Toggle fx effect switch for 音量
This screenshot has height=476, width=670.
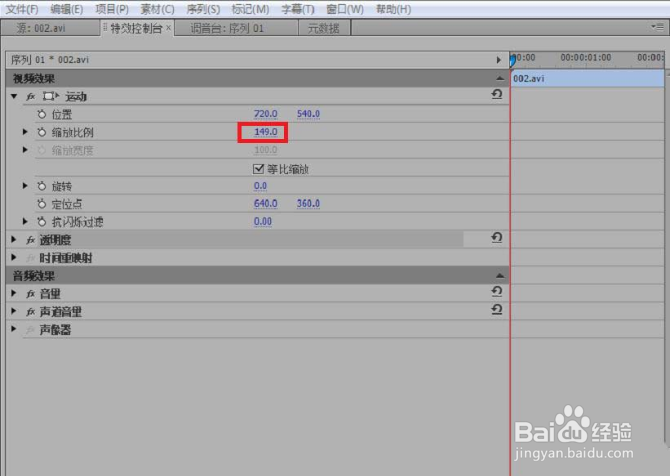tap(30, 294)
